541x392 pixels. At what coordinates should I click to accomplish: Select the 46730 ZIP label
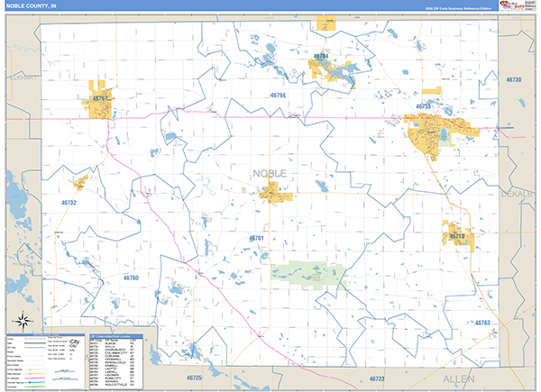pos(514,80)
